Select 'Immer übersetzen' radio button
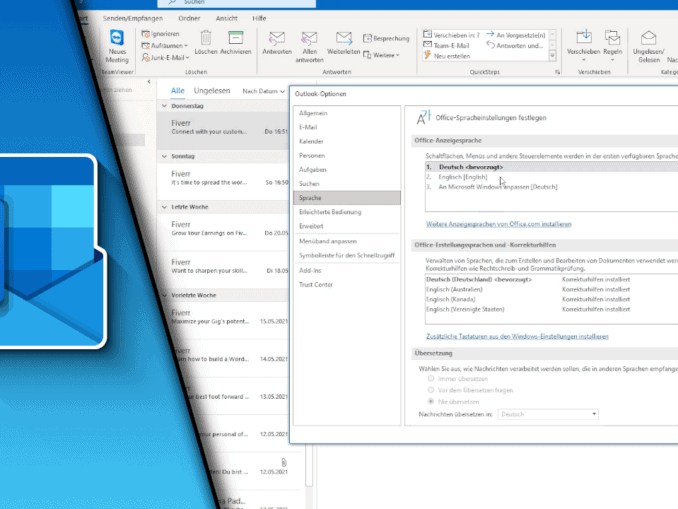This screenshot has height=509, width=678. [x=431, y=378]
